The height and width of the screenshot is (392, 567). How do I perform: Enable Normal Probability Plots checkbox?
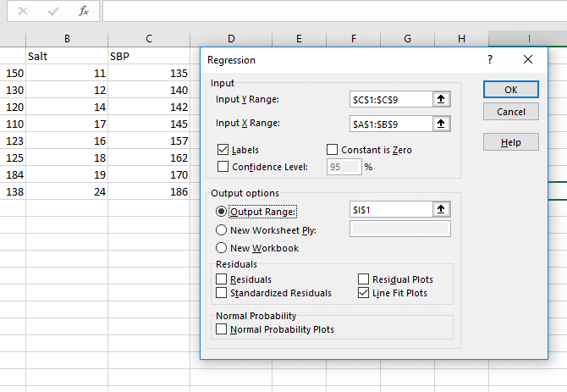click(x=222, y=329)
